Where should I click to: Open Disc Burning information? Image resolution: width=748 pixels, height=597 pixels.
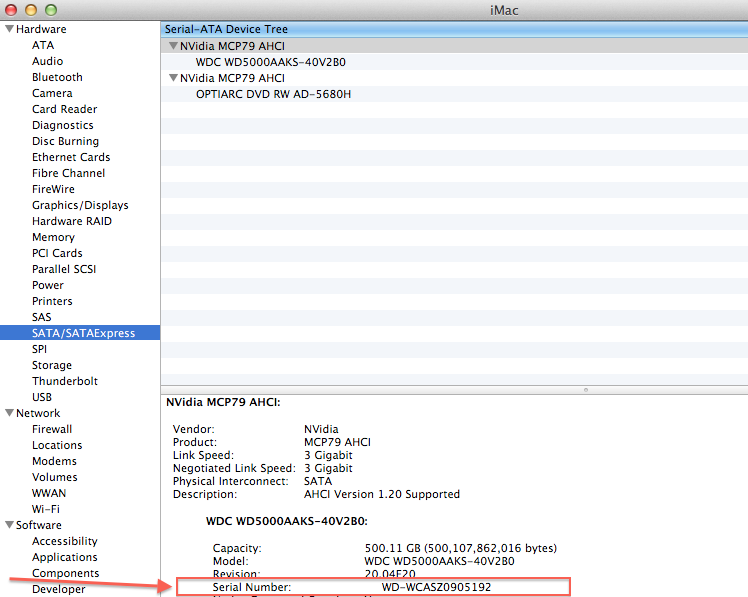(65, 141)
